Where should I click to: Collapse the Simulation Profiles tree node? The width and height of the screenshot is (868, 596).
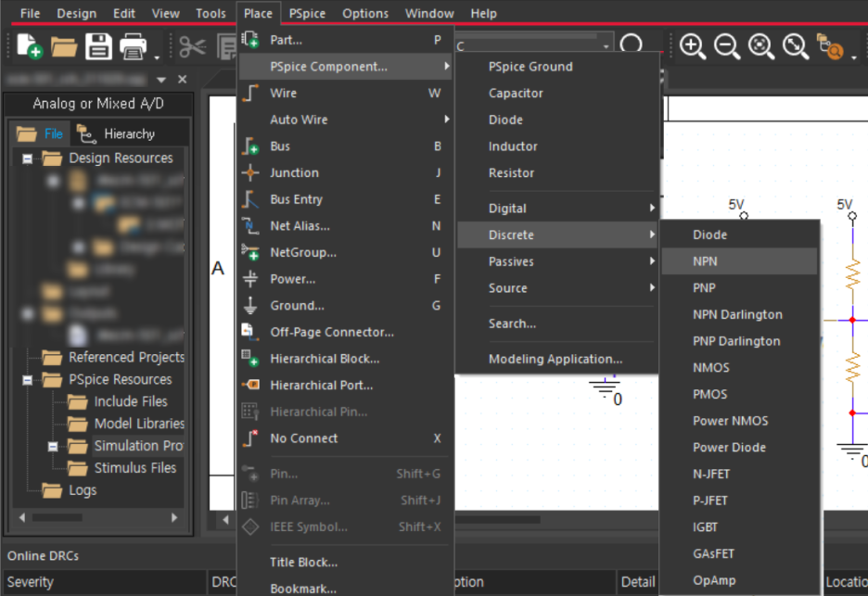[53, 446]
